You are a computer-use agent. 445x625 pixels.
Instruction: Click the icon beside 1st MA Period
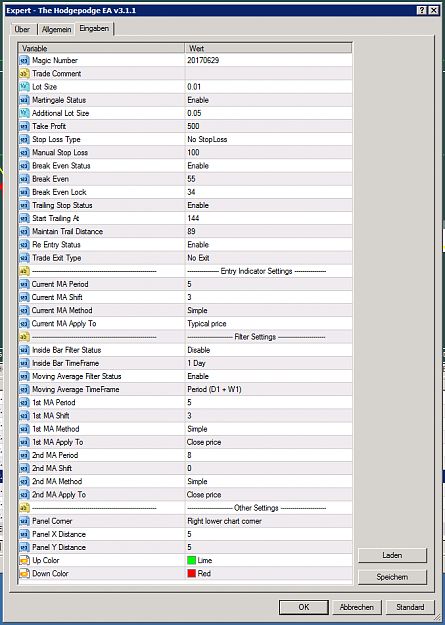click(24, 403)
